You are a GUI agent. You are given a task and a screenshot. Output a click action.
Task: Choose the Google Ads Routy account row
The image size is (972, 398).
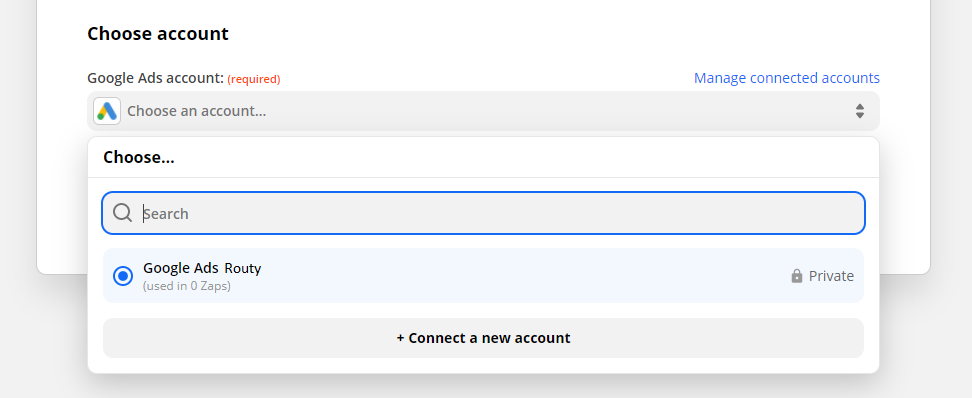pyautogui.click(x=483, y=276)
